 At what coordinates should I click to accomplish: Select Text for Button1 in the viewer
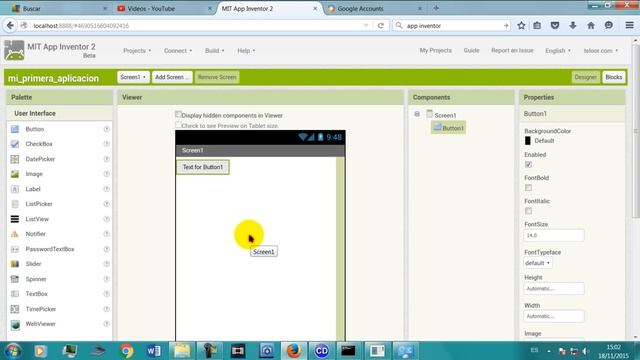(203, 167)
